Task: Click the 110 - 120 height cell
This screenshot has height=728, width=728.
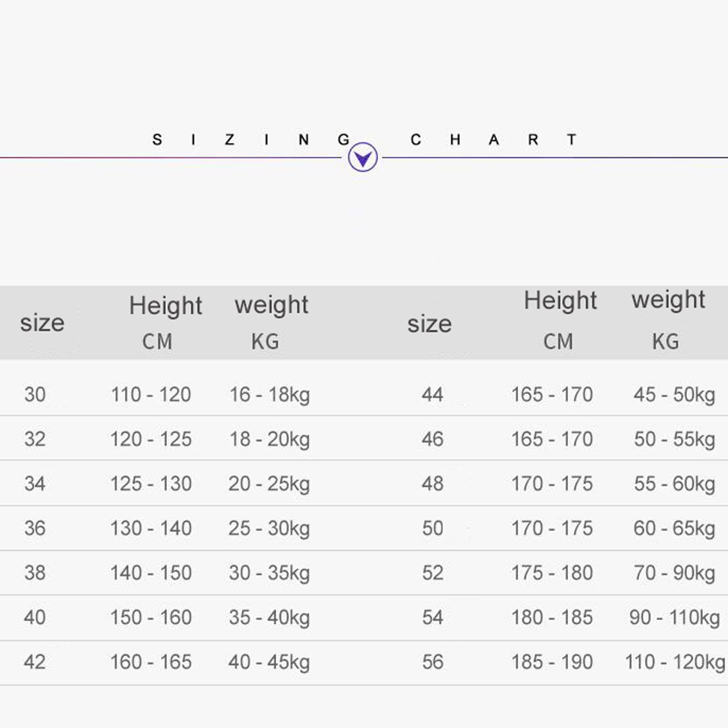Action: pos(151,394)
